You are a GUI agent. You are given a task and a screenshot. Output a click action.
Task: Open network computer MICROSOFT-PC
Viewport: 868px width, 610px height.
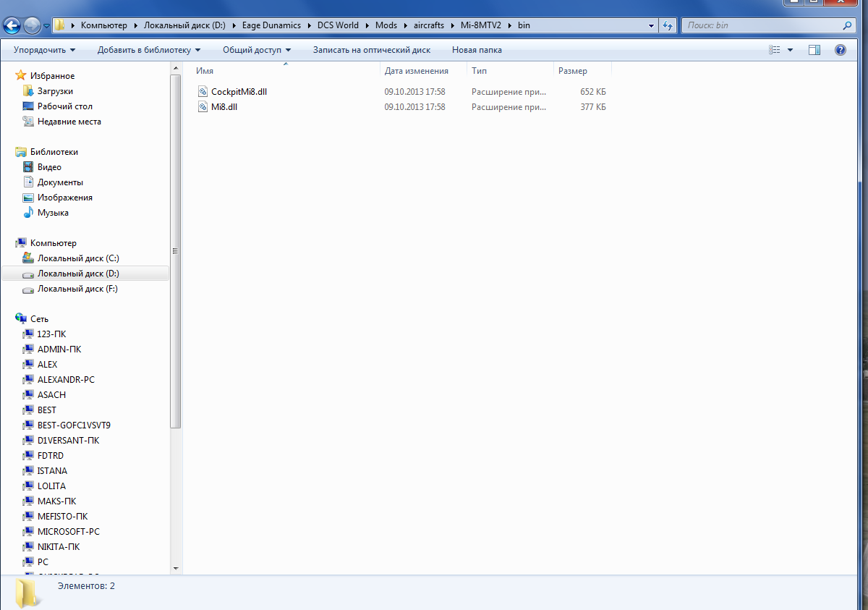click(x=69, y=532)
